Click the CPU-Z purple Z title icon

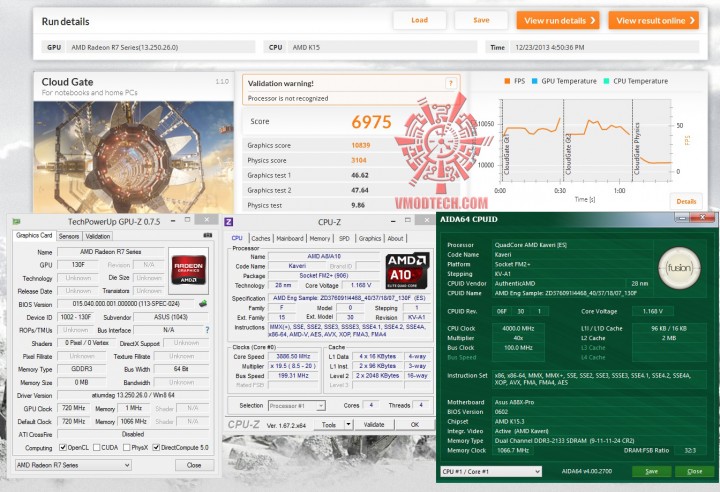tap(229, 222)
